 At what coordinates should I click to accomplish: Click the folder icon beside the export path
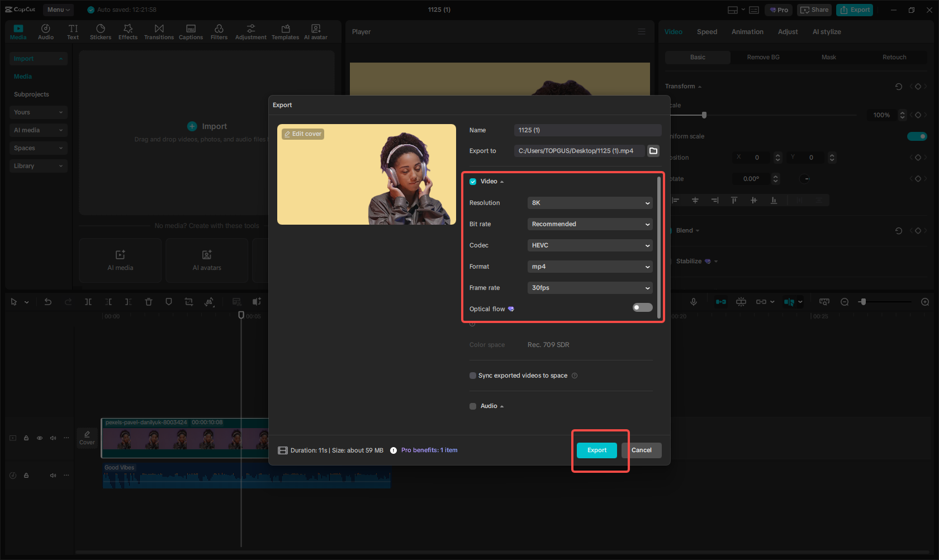coord(653,150)
